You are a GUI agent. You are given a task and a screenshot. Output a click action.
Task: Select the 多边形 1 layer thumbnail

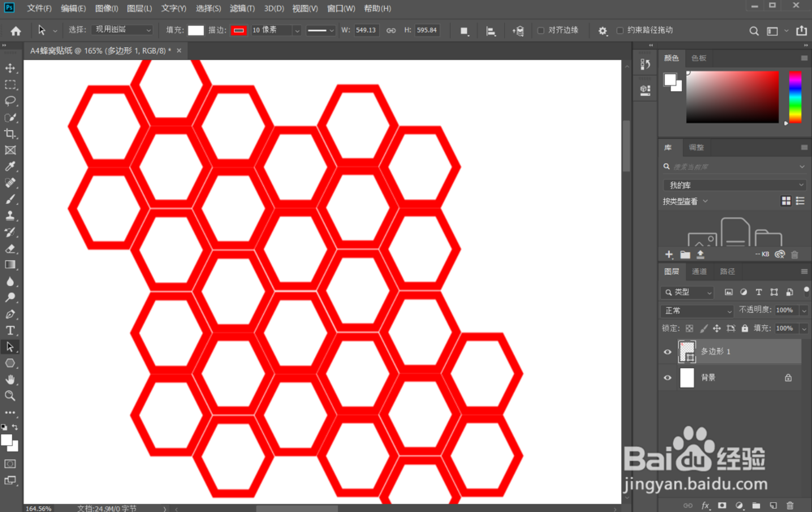[687, 352]
